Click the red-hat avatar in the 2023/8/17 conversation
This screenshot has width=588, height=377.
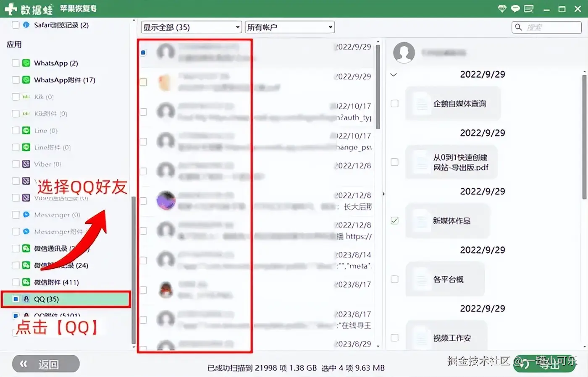pos(166,290)
